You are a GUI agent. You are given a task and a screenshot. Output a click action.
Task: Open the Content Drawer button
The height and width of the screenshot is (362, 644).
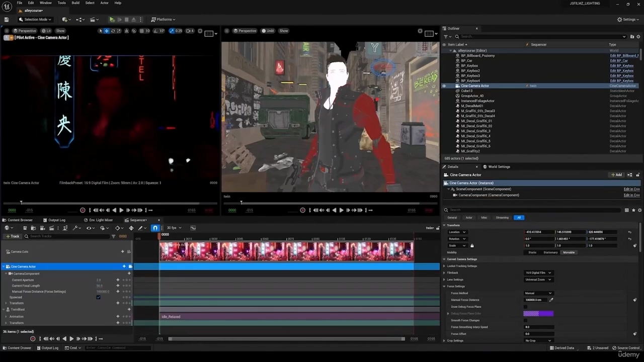[x=17, y=348]
